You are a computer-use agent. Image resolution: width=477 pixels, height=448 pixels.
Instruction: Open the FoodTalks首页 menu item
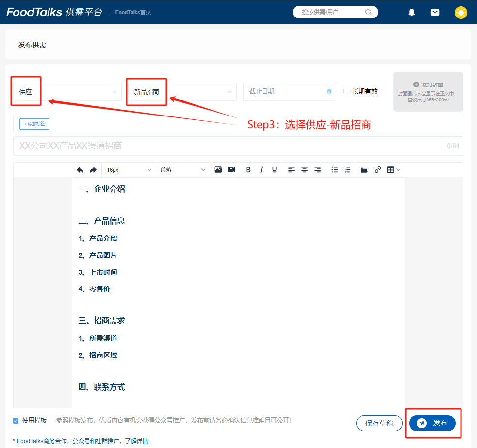coord(132,12)
